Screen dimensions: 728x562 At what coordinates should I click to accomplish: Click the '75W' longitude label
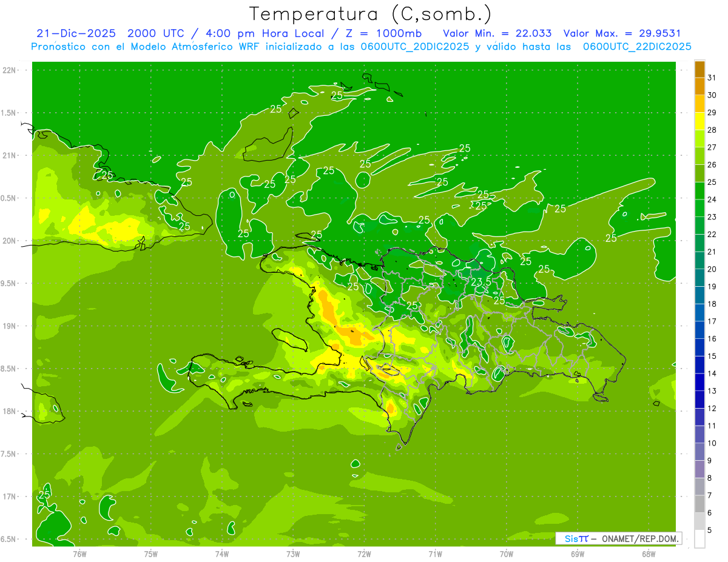[150, 554]
